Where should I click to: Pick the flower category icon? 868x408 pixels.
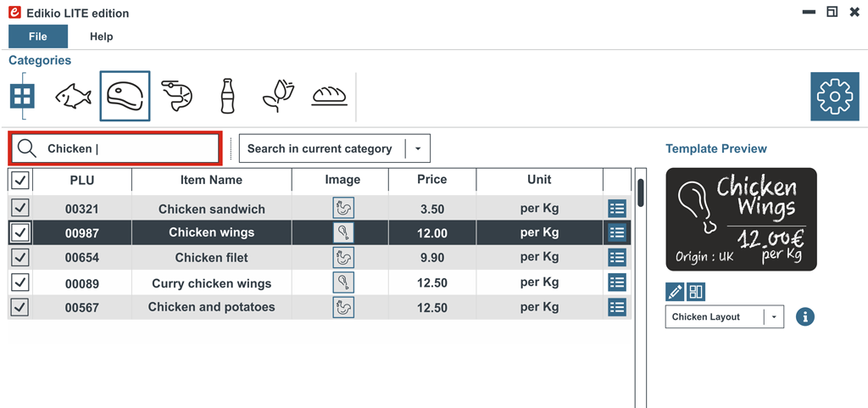point(278,96)
